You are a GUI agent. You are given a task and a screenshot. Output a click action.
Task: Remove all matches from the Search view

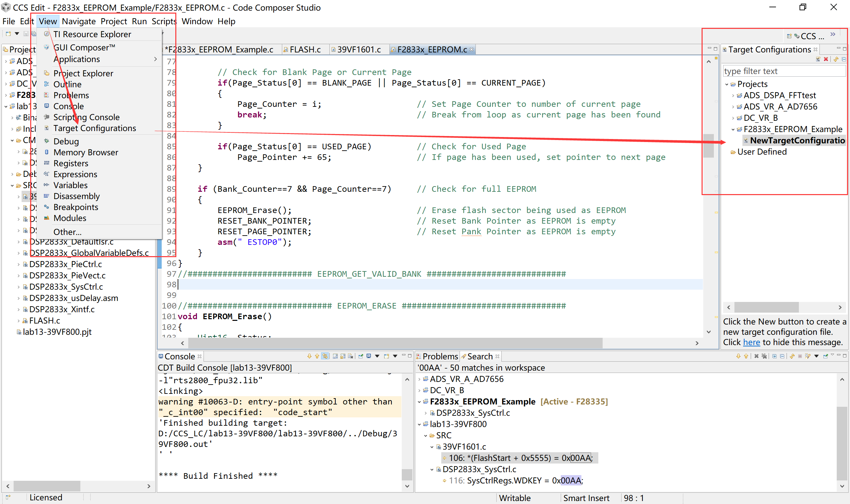tap(764, 356)
